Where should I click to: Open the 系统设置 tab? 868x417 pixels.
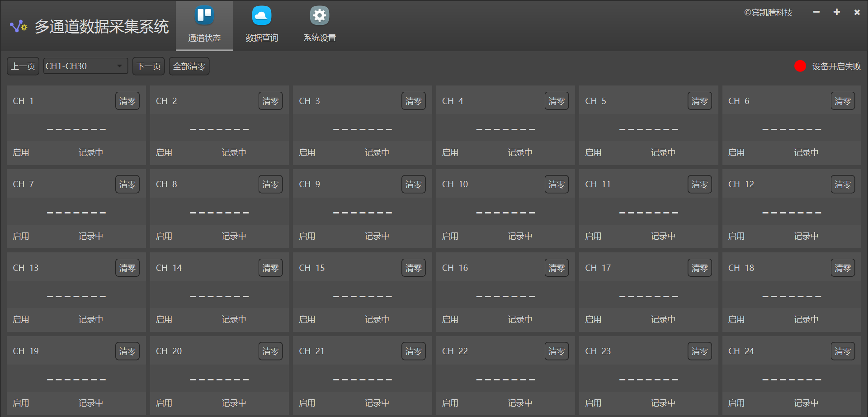(320, 26)
